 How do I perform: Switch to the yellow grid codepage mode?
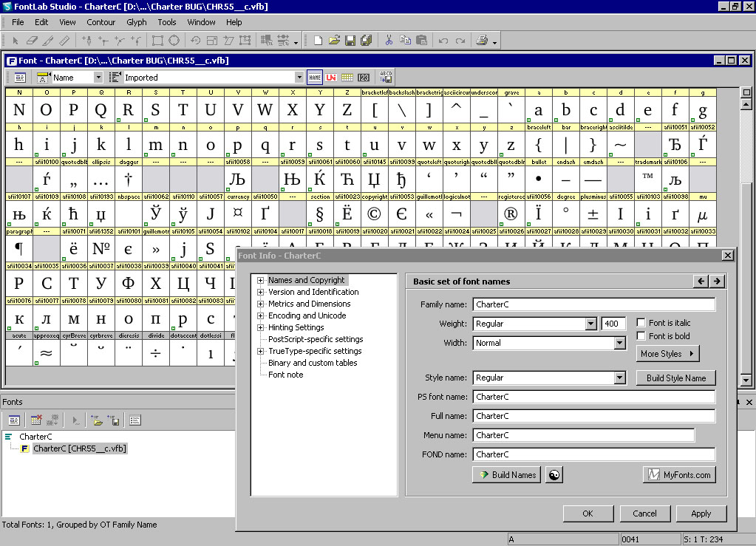(347, 77)
